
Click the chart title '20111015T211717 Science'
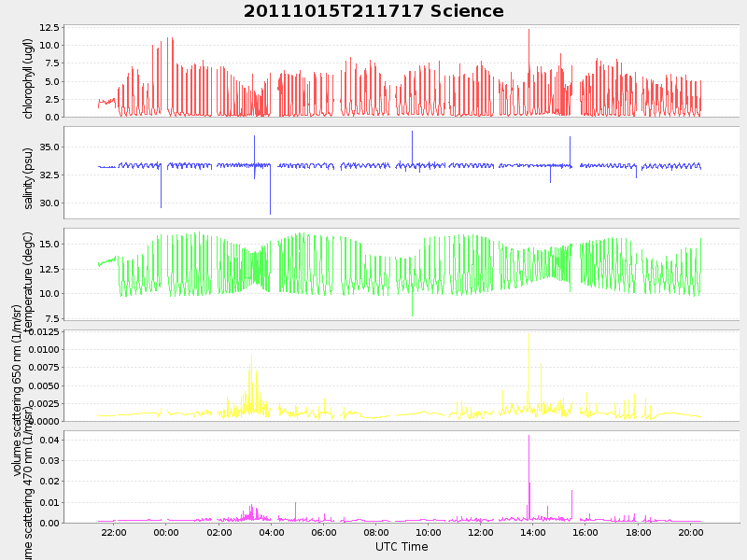click(x=373, y=11)
